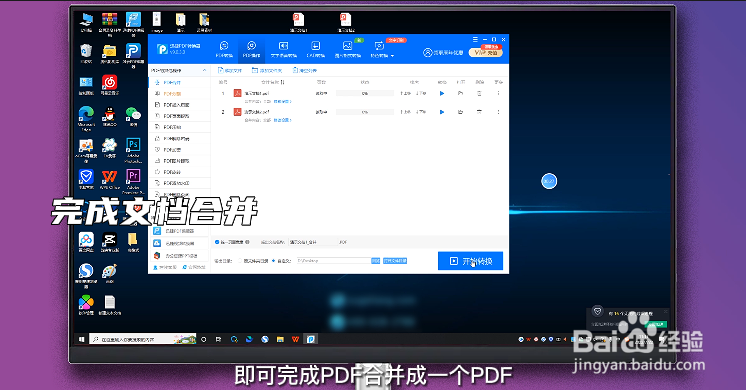The width and height of the screenshot is (746, 390).
Task: Click the 添加文件 button
Action: pos(230,70)
